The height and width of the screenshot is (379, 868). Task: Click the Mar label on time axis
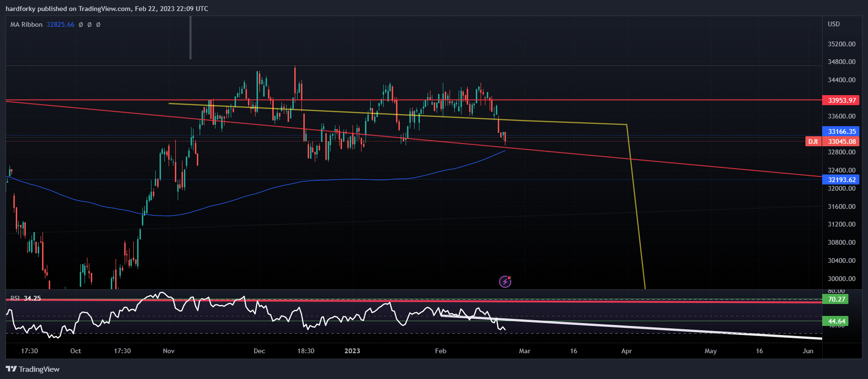[525, 351]
